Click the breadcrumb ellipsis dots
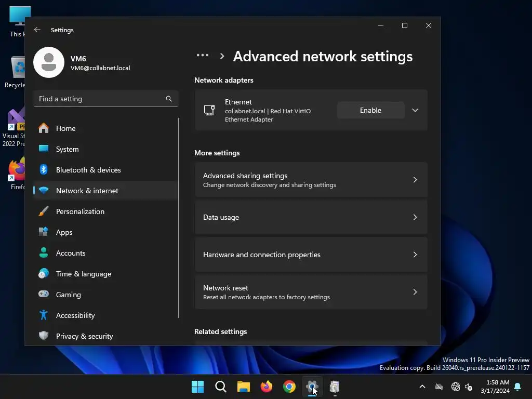The height and width of the screenshot is (399, 532). tap(203, 55)
